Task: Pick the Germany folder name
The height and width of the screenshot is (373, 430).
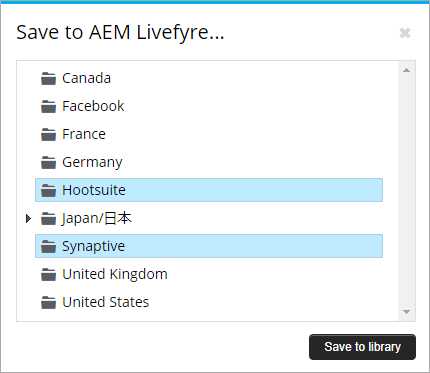Action: pyautogui.click(x=92, y=163)
